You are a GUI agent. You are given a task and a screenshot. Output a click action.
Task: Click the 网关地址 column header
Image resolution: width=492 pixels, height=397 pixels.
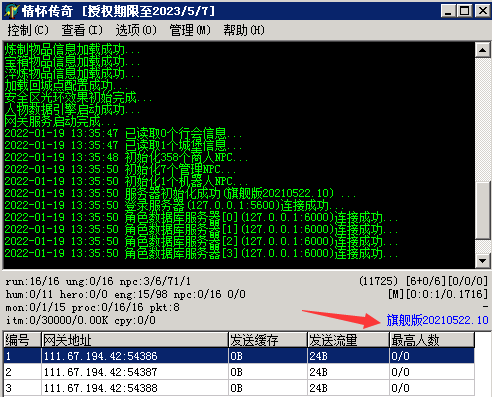pyautogui.click(x=135, y=340)
